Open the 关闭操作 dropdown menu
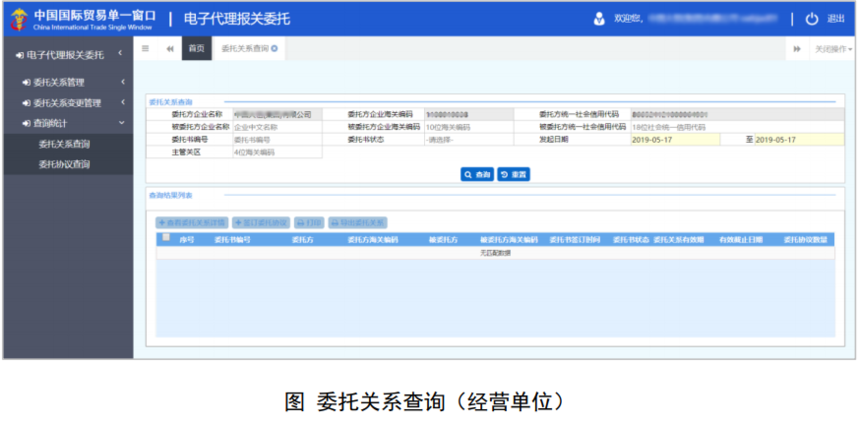 pyautogui.click(x=832, y=48)
